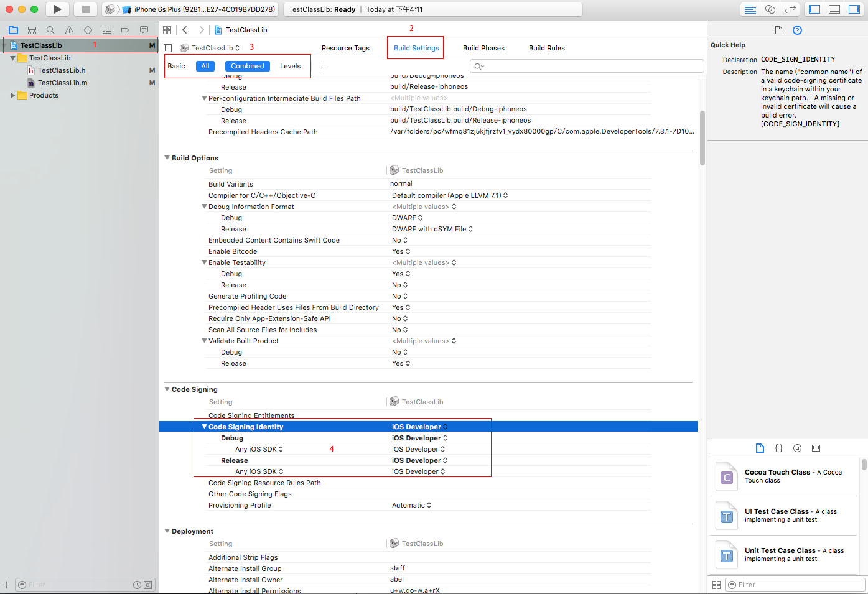The height and width of the screenshot is (594, 868).
Task: Toggle projects and targets list sidebar
Action: [x=167, y=48]
